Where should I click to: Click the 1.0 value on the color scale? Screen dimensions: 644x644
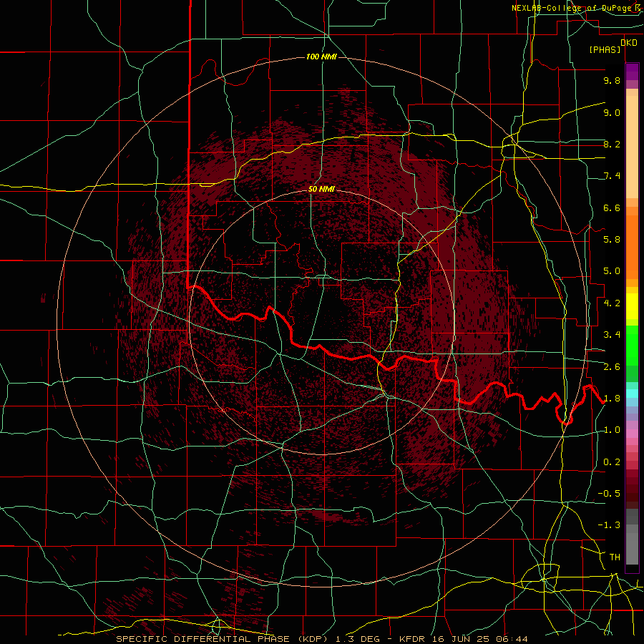(612, 430)
